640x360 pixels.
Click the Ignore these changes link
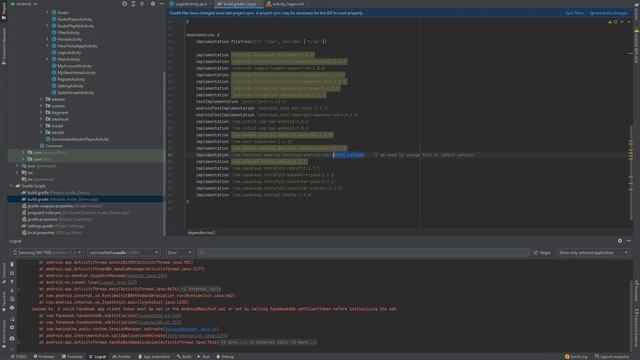(x=609, y=13)
